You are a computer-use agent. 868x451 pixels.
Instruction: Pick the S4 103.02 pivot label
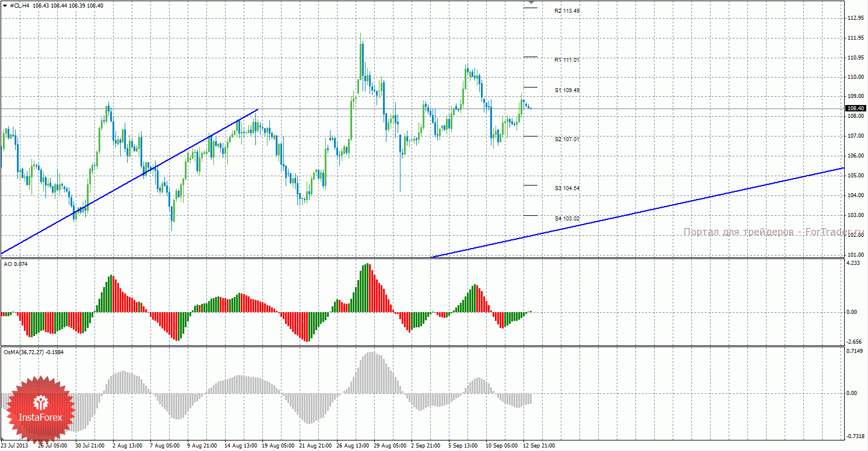tap(567, 219)
